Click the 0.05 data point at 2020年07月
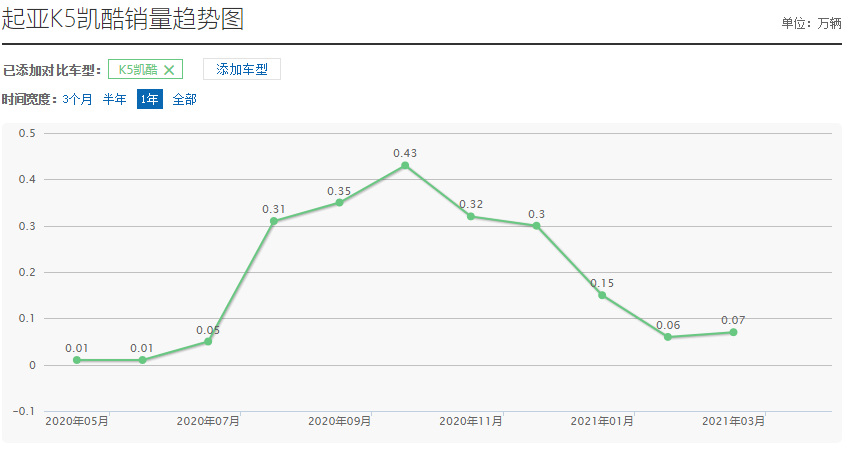851x451 pixels. click(x=208, y=341)
